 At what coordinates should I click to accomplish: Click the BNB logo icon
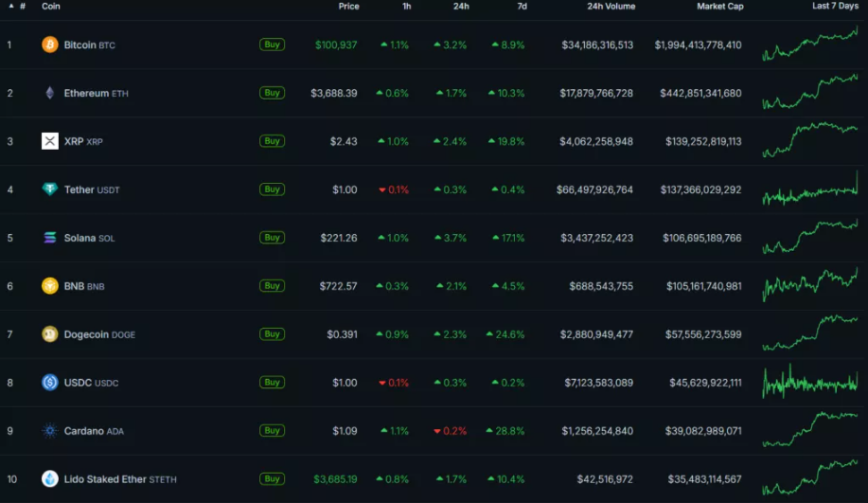(x=50, y=285)
